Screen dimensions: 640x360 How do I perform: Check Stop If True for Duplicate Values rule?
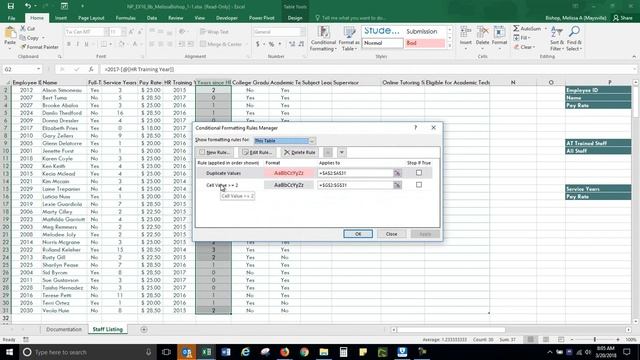(419, 173)
